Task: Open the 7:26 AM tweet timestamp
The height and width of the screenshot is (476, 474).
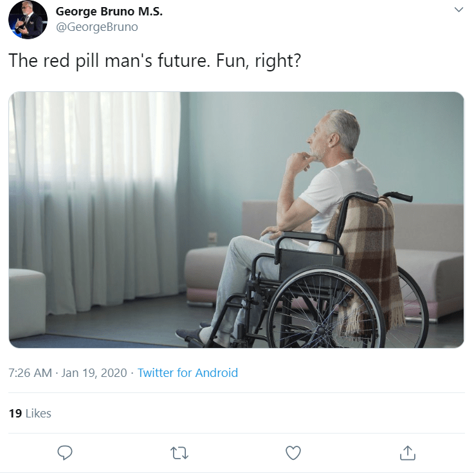Action: 30,373
